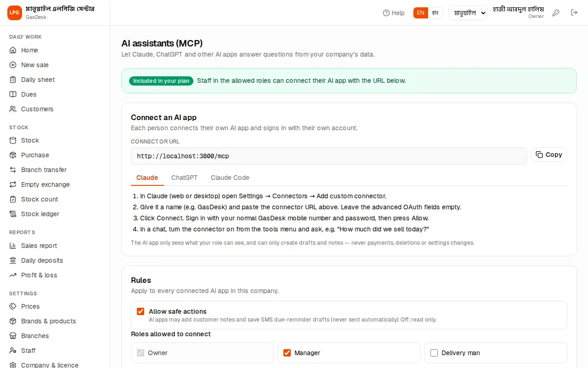Click the 'Connect an AI app' heading
This screenshot has width=588, height=368.
point(164,117)
